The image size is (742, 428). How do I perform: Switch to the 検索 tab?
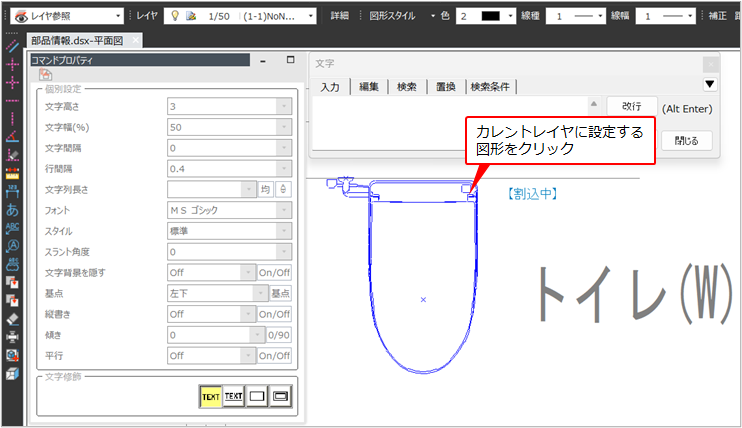pos(407,87)
